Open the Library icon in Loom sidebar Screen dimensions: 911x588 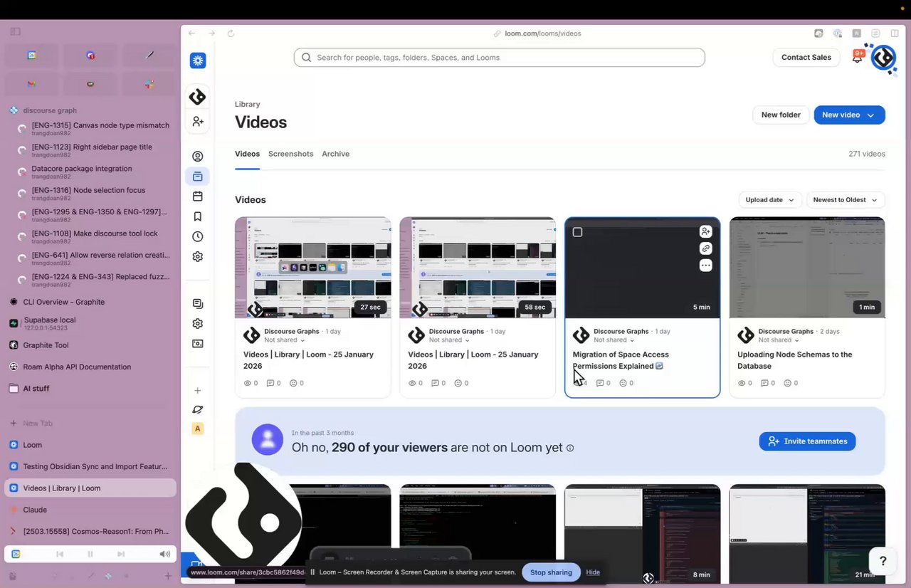click(x=198, y=177)
